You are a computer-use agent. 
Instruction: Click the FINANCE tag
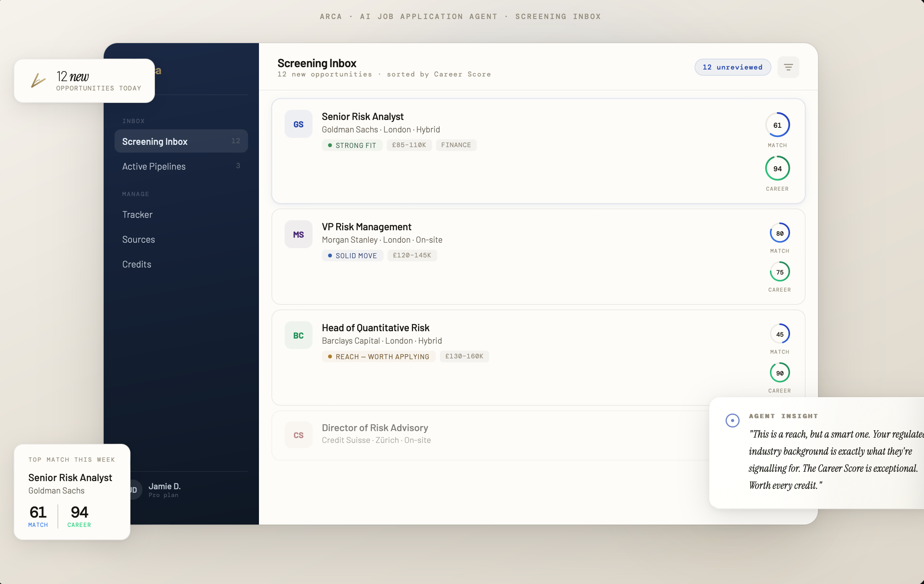pyautogui.click(x=456, y=145)
